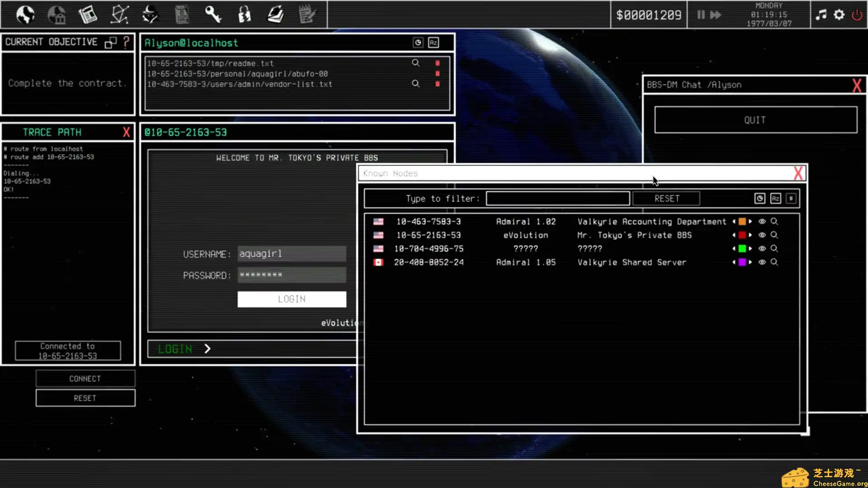Toggle eye icon for Mr. Tokyo's Private BBS
The image size is (868, 488).
(762, 235)
